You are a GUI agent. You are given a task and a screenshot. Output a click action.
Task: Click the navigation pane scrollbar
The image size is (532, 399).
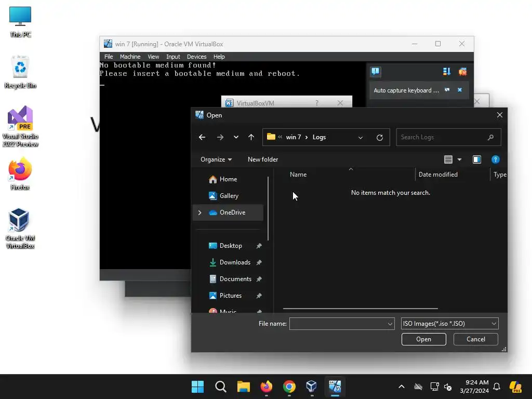268,208
